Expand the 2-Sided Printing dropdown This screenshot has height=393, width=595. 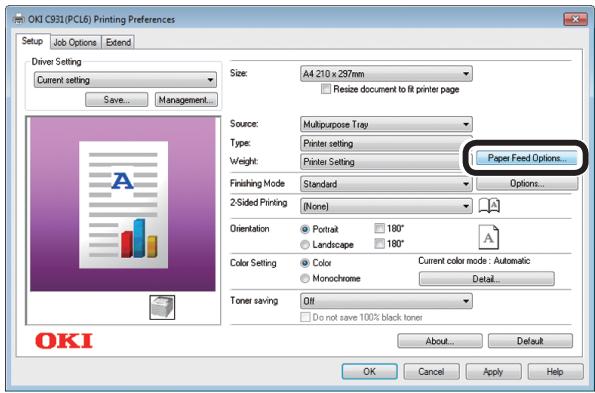click(x=386, y=206)
